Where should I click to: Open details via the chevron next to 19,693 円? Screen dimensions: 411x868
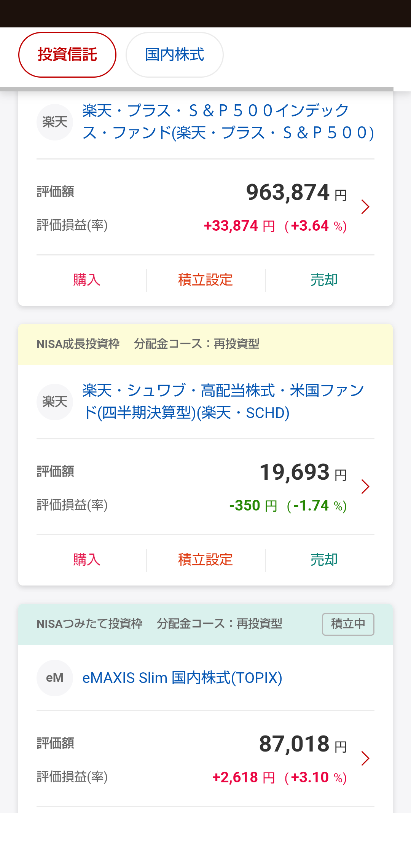[x=365, y=487]
